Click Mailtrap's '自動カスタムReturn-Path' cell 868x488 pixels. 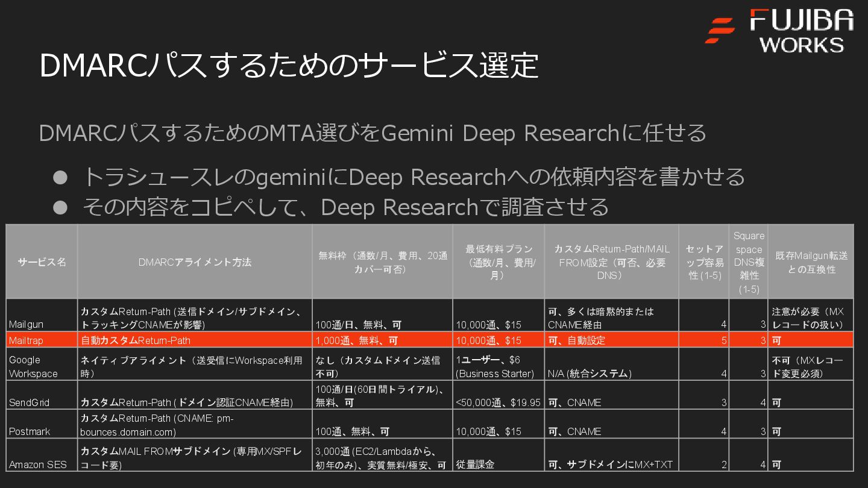195,340
